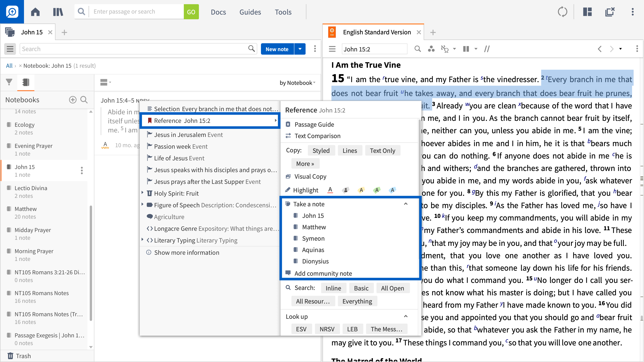The image size is (644, 362).
Task: Select the Selection menu entry
Action: [x=210, y=109]
